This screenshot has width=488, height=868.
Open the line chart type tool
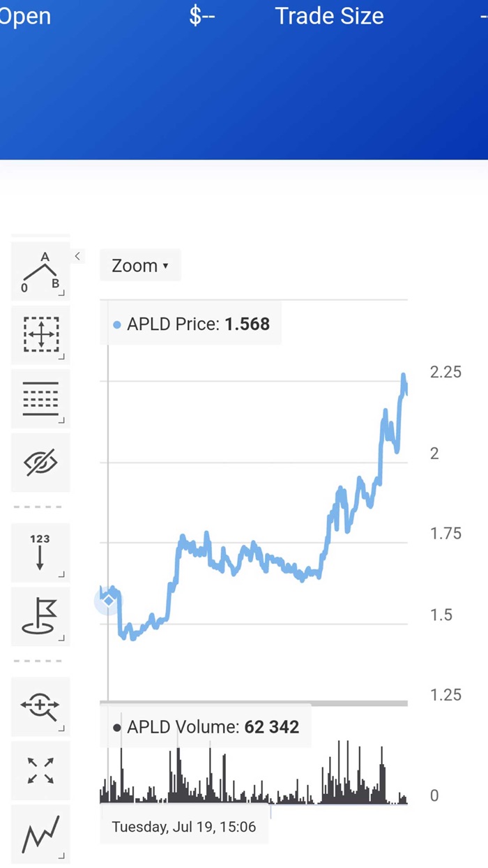coord(40,834)
